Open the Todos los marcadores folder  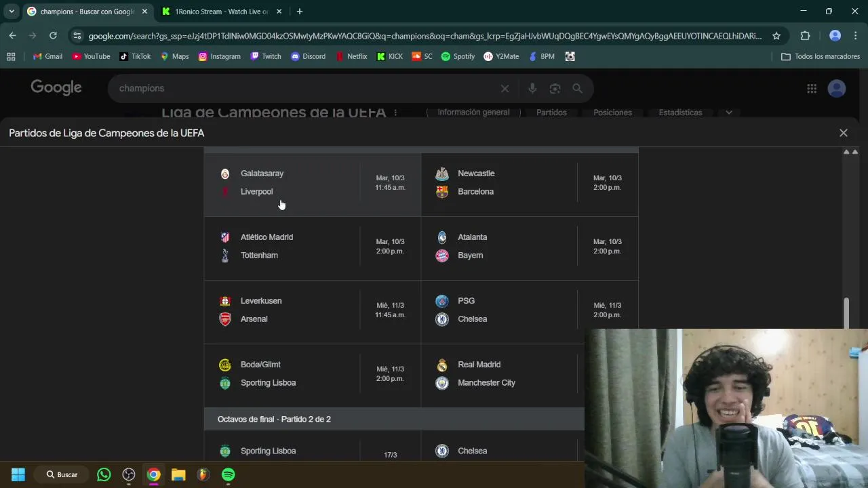[x=821, y=56]
